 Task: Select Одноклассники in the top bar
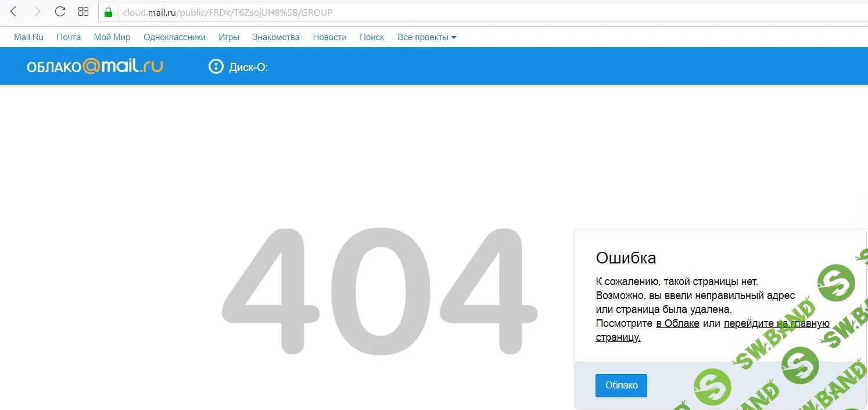coord(174,37)
